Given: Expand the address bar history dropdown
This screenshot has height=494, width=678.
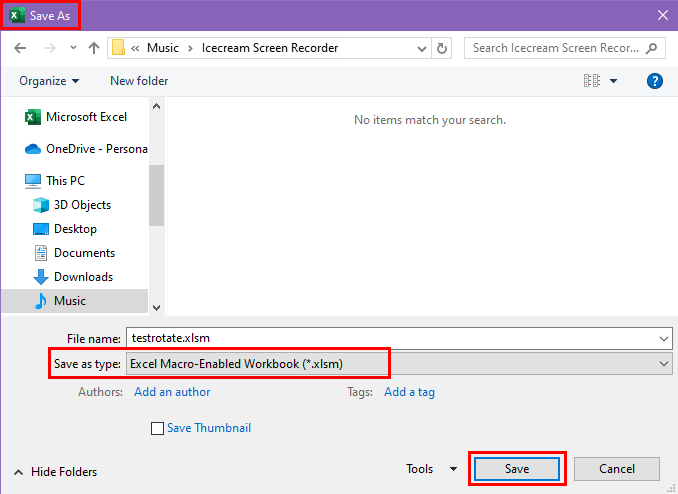Looking at the screenshot, I should click(422, 48).
